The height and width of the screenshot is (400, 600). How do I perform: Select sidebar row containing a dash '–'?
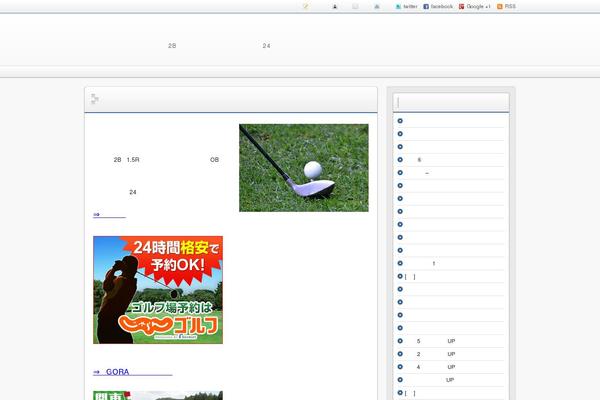coord(451,173)
